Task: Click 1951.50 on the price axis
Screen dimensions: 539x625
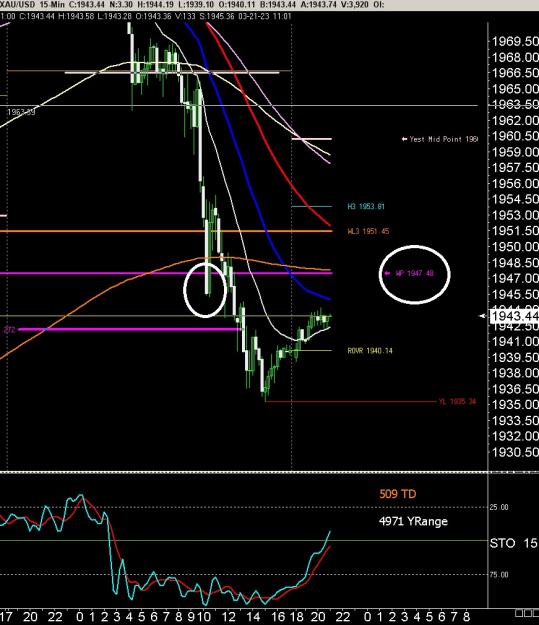Action: click(515, 231)
